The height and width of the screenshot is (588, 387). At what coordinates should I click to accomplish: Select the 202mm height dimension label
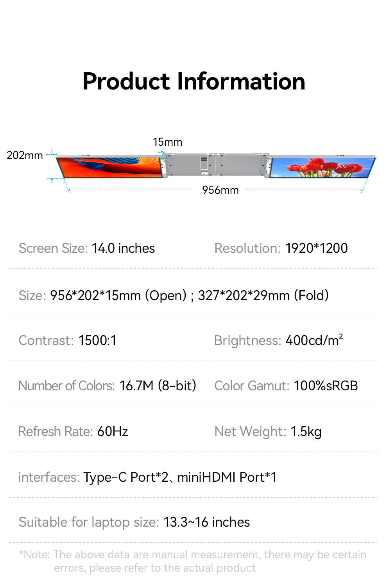tap(25, 155)
